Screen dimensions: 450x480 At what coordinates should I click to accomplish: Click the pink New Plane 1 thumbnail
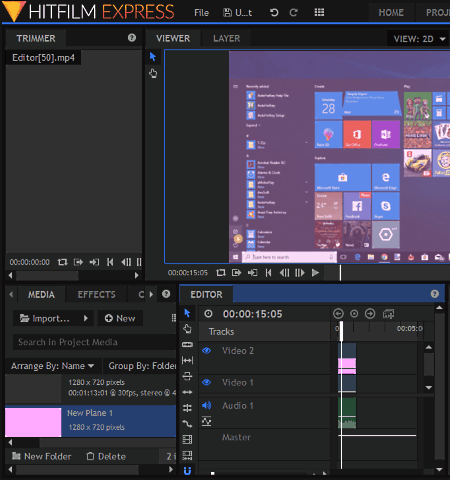tap(33, 422)
